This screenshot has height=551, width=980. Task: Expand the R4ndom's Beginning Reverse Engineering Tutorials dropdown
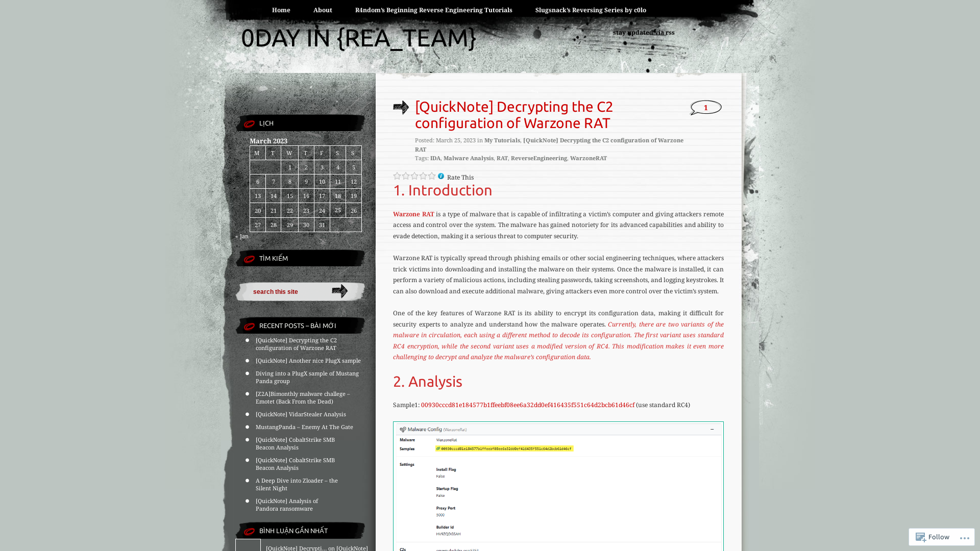(x=433, y=9)
